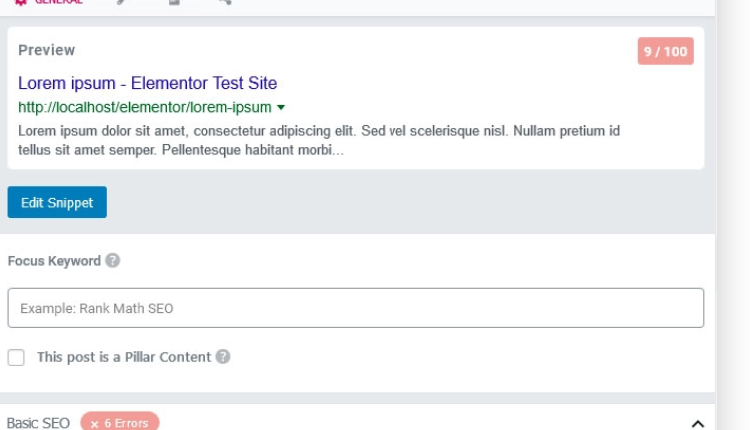Viewport: 750px width, 430px height.
Task: Click the green dropdown arrow beside the URL
Action: coord(281,108)
